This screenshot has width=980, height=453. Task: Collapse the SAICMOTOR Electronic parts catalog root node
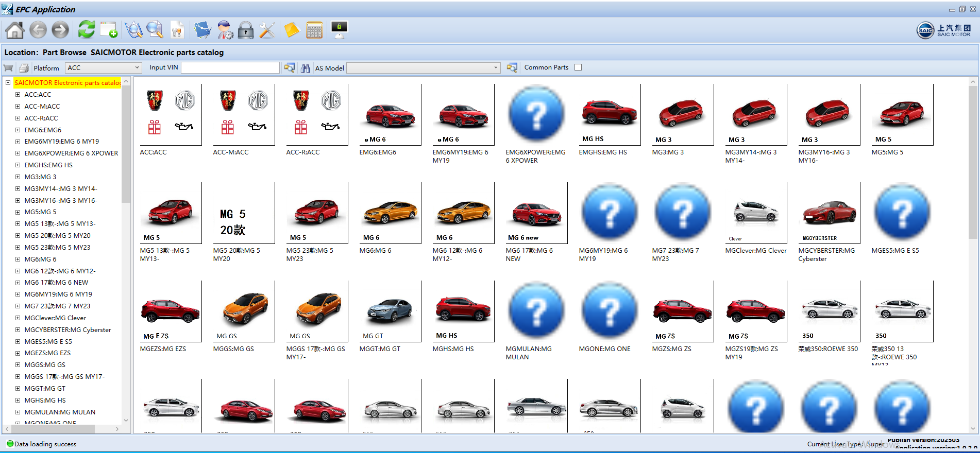click(8, 82)
